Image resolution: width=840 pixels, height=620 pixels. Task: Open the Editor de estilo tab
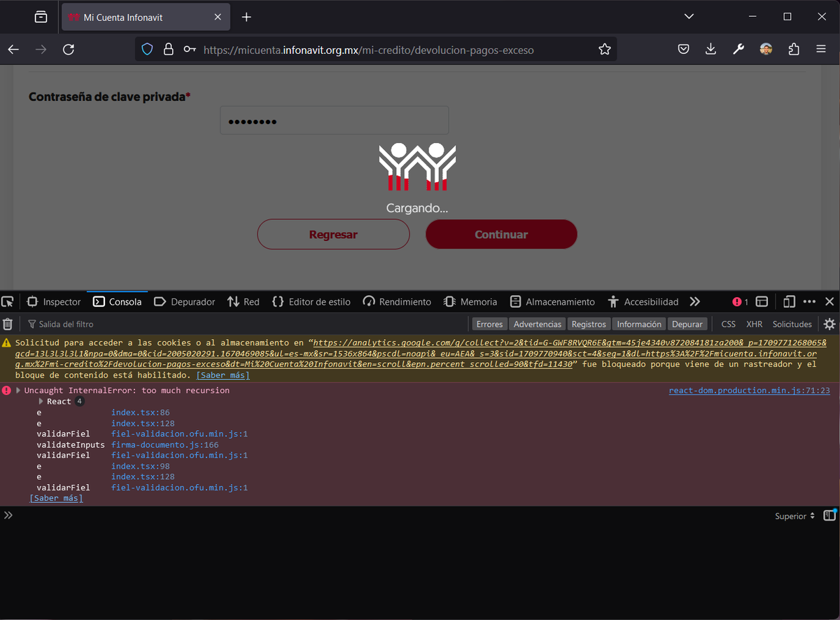[311, 302]
